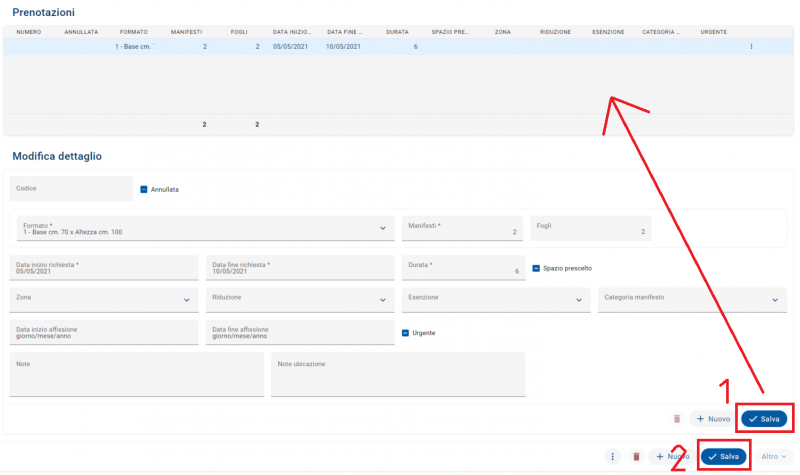Viewport: 800px width, 475px height.
Task: Select the booking row dated 05/05/2021
Action: (290, 47)
